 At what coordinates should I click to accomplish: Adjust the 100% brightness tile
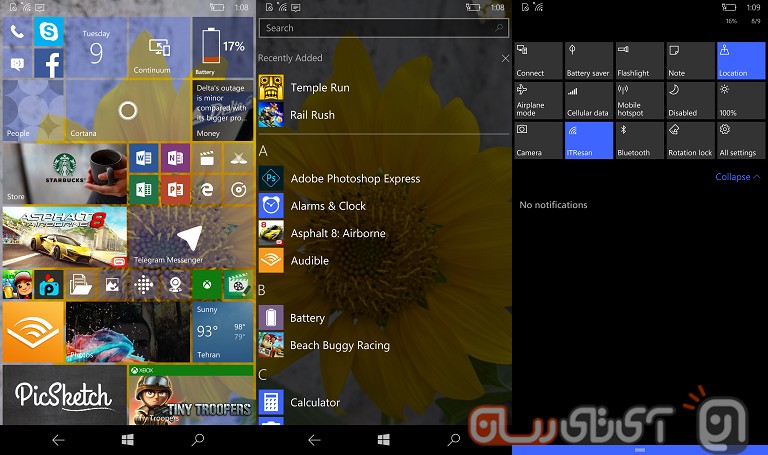point(740,101)
